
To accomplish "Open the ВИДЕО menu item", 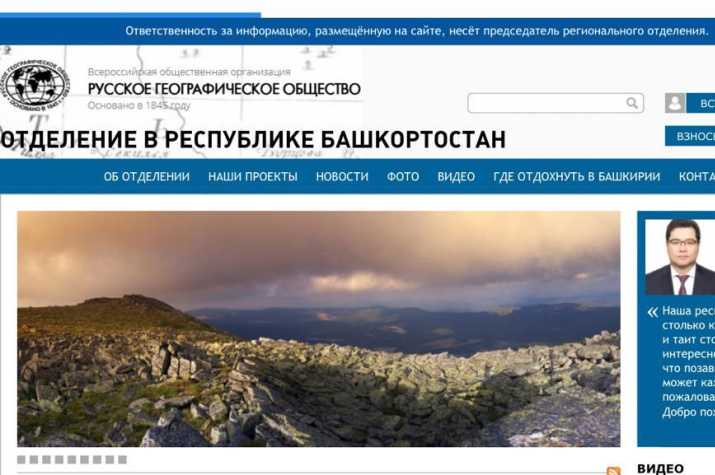I will (456, 176).
